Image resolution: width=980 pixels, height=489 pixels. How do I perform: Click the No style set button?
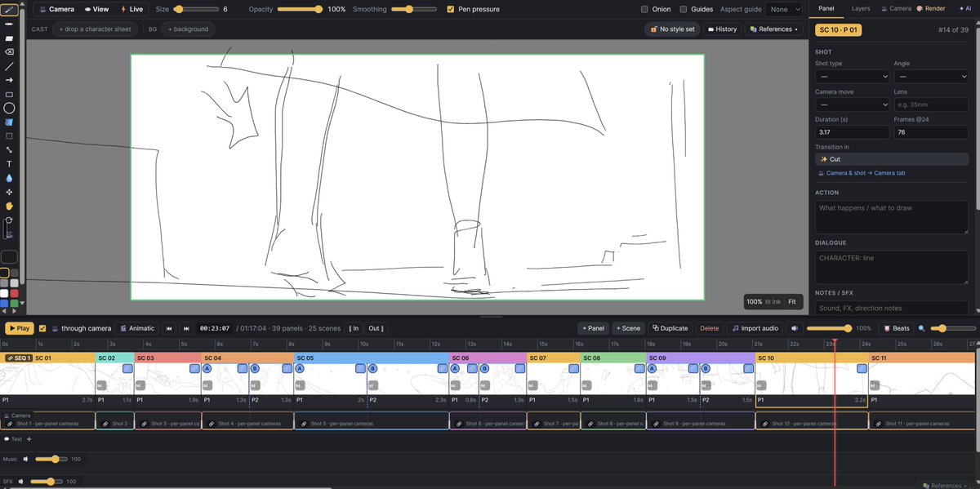(672, 29)
